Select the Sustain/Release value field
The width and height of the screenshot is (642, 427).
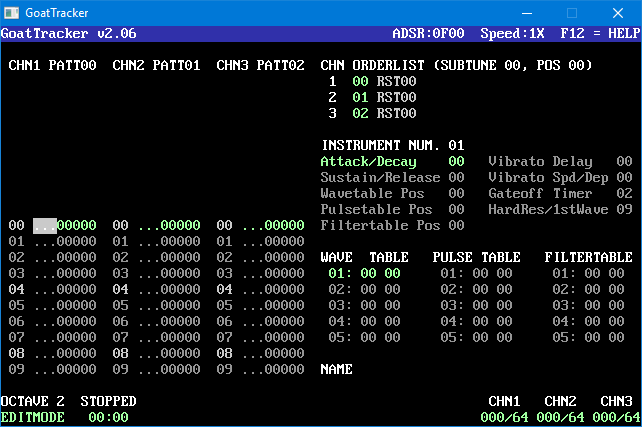456,177
